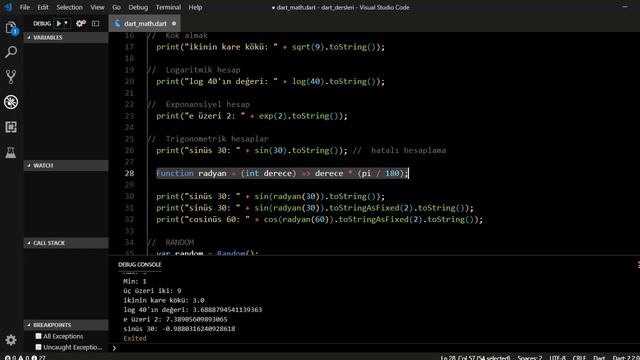The height and width of the screenshot is (360, 640).
Task: Open the Extensions view icon
Action: pos(11,127)
